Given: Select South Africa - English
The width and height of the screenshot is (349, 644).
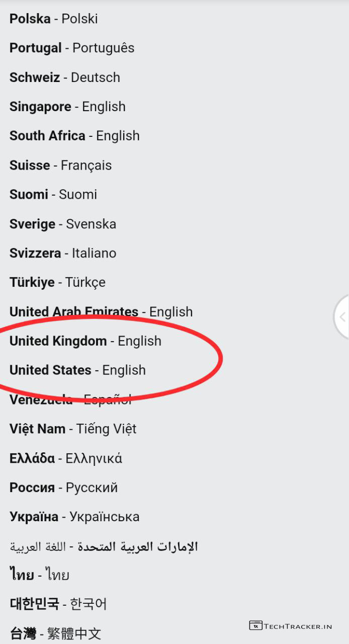Looking at the screenshot, I should tap(74, 136).
